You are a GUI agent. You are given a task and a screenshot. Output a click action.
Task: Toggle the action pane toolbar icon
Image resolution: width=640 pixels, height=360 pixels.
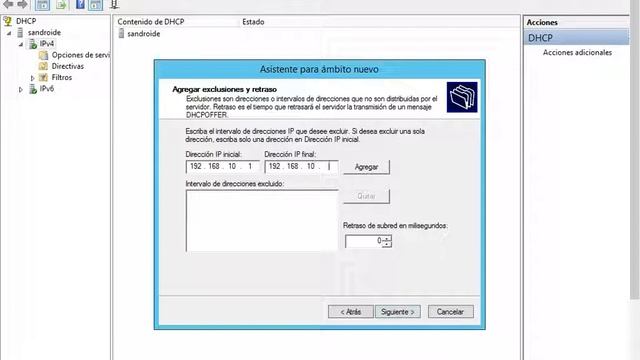(96, 5)
